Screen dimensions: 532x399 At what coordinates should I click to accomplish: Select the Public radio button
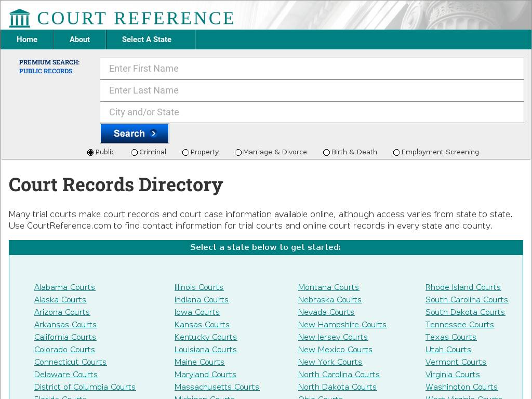[x=90, y=152]
